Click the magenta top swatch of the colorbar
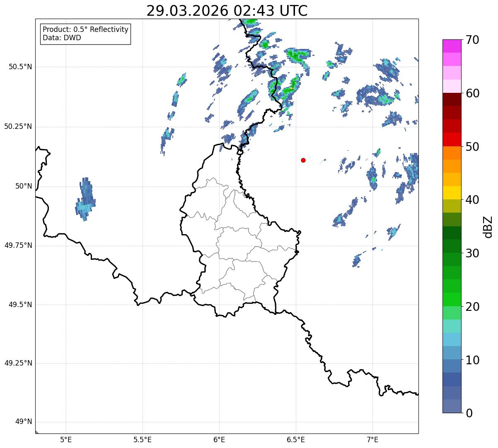 [452, 46]
